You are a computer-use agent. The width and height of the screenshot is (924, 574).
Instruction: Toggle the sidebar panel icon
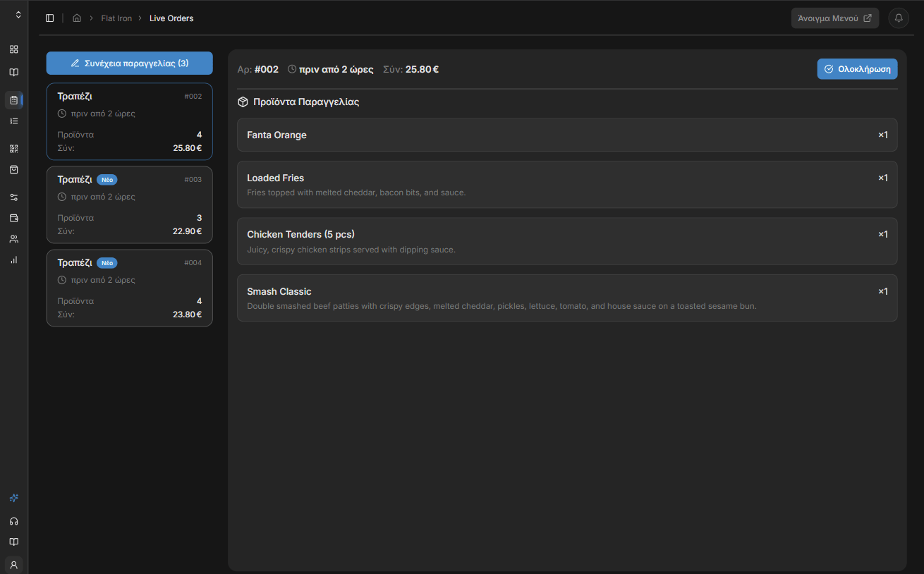[49, 18]
